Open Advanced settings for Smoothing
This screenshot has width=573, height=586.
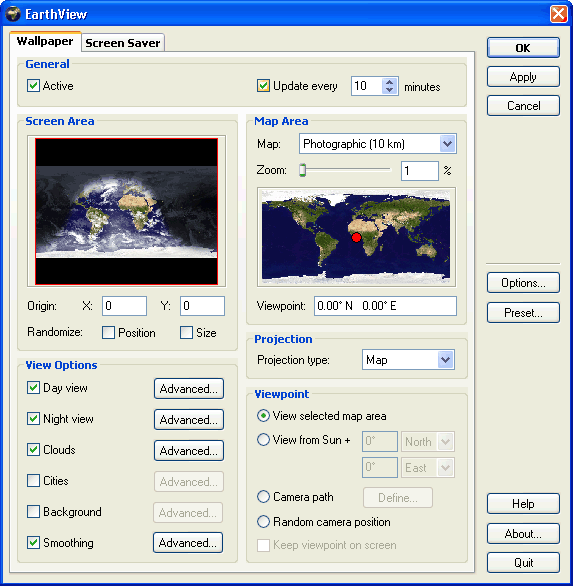tap(188, 543)
